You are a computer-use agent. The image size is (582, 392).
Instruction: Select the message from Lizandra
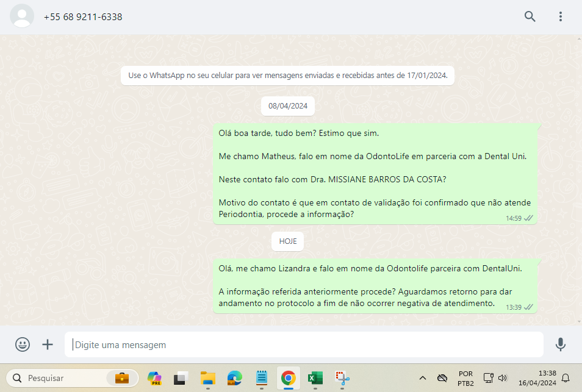coord(375,286)
